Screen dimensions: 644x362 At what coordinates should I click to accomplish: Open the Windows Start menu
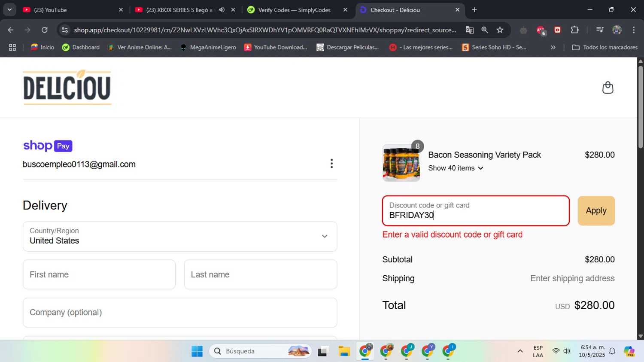tap(197, 351)
